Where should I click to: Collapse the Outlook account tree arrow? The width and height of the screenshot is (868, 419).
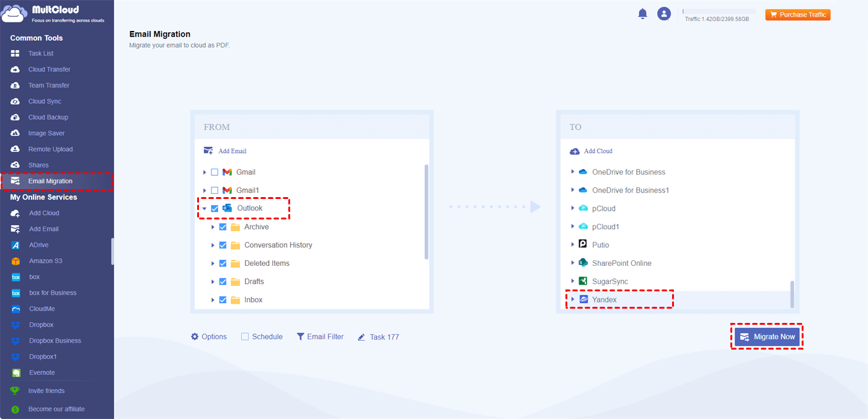(x=205, y=209)
